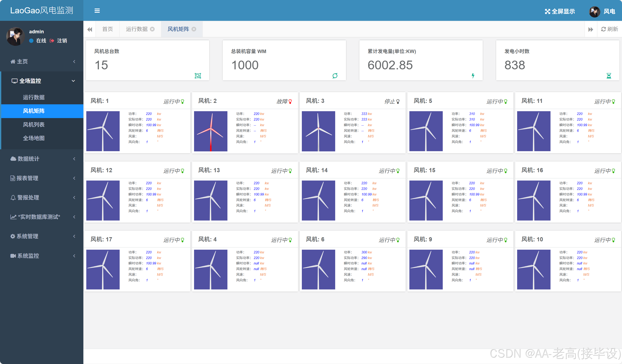Switch to the 首页 tab

107,29
